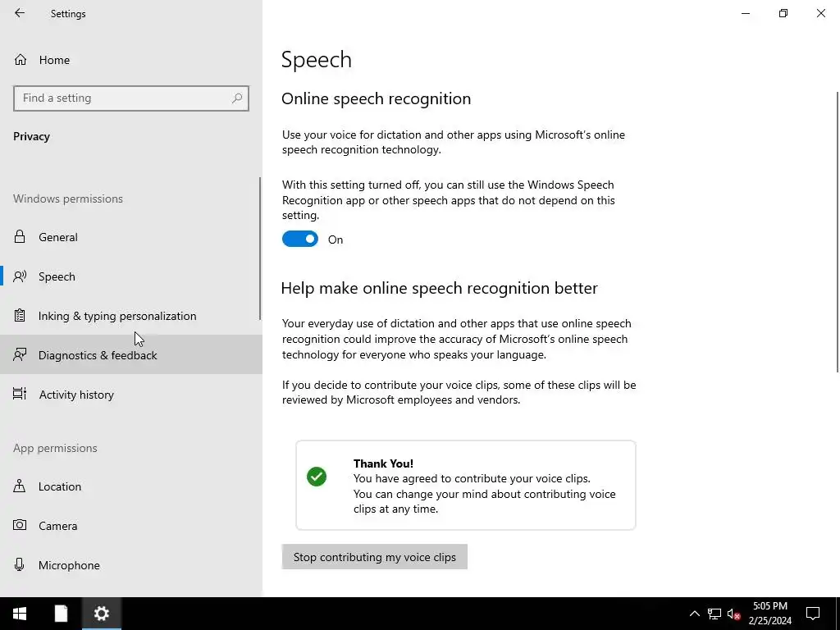
Task: Click the On label beside toggle
Action: click(336, 240)
